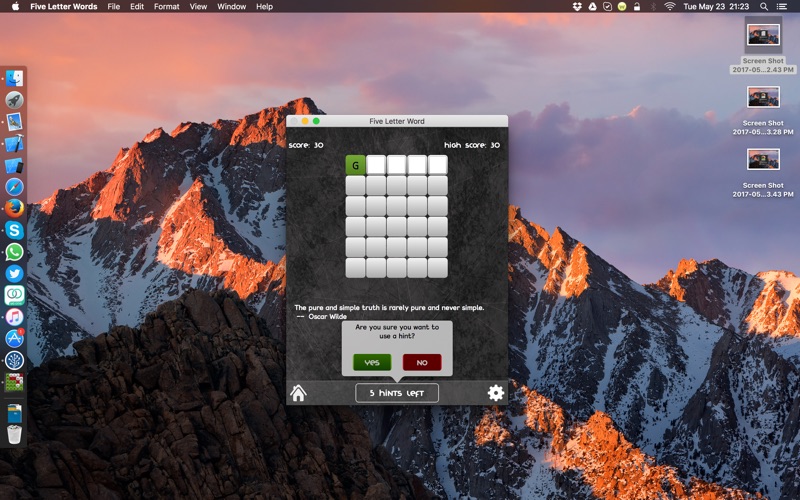Screen dimensions: 800x500
Task: Click the '5 hints left' button
Action: pyautogui.click(x=397, y=393)
